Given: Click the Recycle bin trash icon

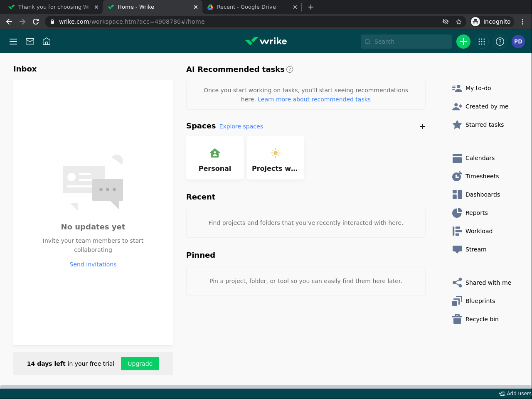Looking at the screenshot, I should pos(457,319).
